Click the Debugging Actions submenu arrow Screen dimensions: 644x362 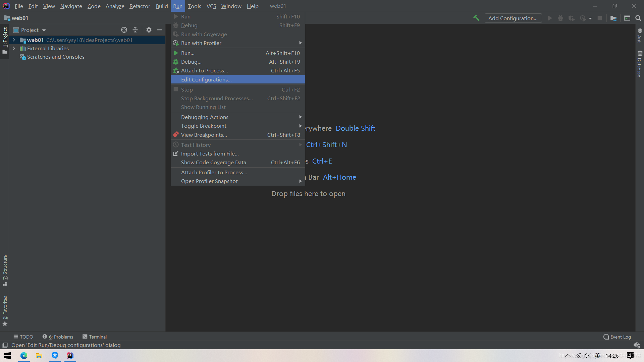coord(301,117)
